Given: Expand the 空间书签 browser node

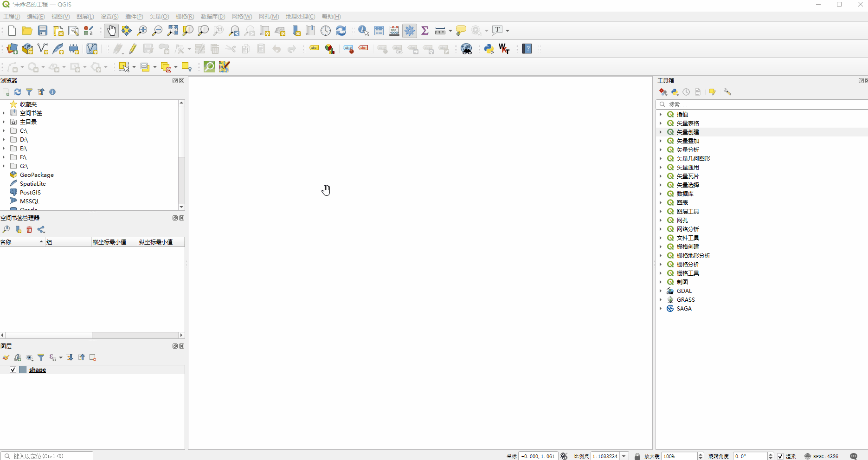Looking at the screenshot, I should (x=4, y=113).
